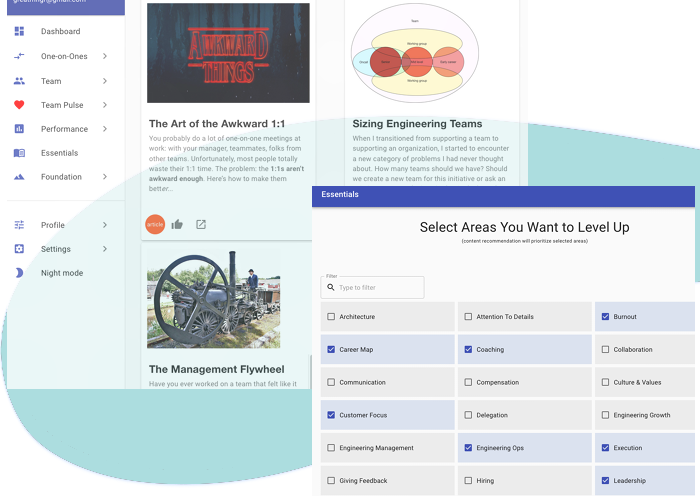Screen dimensions: 700x500
Task: Open the Profile menu item
Action: point(53,225)
